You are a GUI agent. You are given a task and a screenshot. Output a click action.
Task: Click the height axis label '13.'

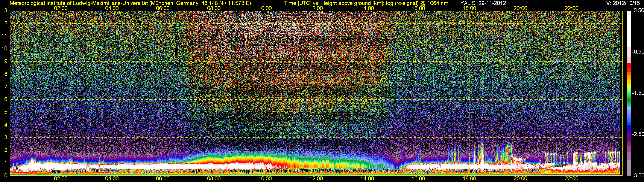pyautogui.click(x=5, y=10)
